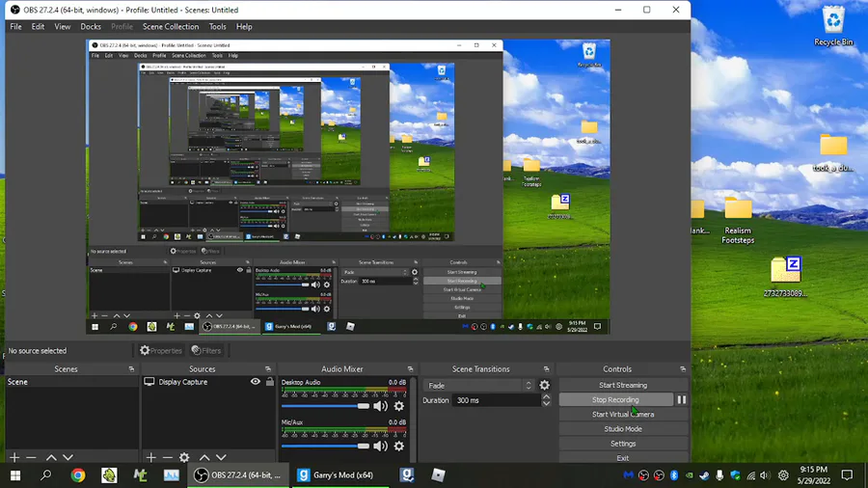This screenshot has width=868, height=488.
Task: Enable Studio Mode
Action: 623,429
